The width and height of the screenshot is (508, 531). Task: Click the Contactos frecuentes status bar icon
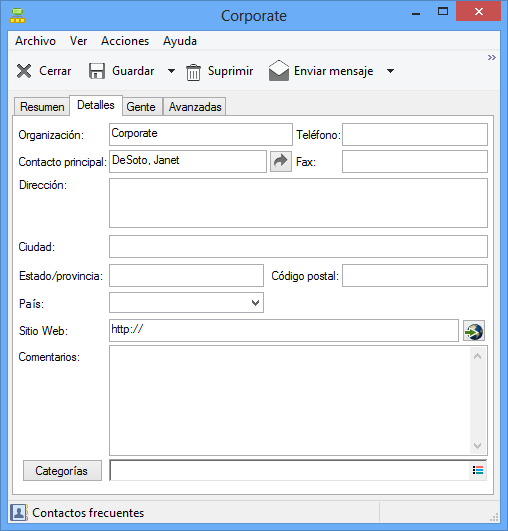[x=19, y=512]
